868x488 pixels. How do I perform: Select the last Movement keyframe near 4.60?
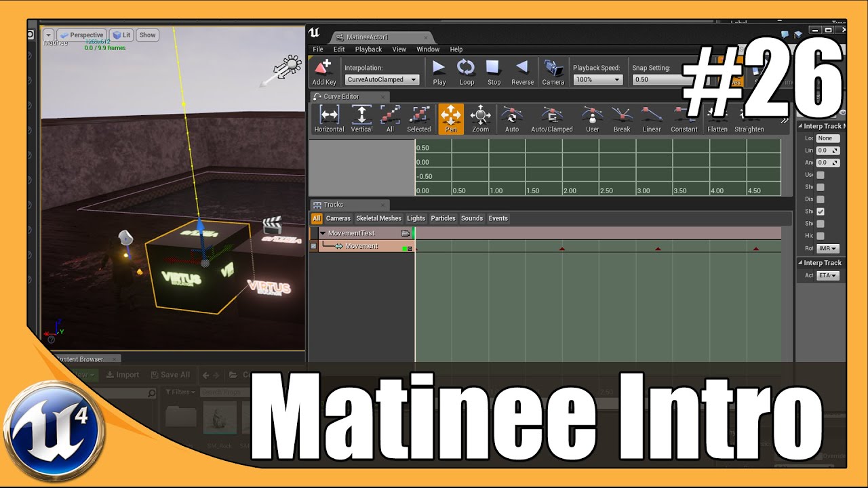[x=756, y=249]
